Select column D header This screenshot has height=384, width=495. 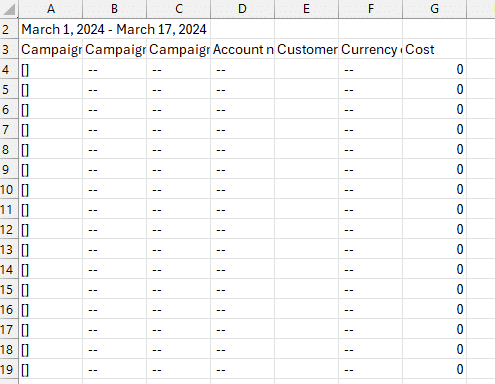click(x=242, y=9)
